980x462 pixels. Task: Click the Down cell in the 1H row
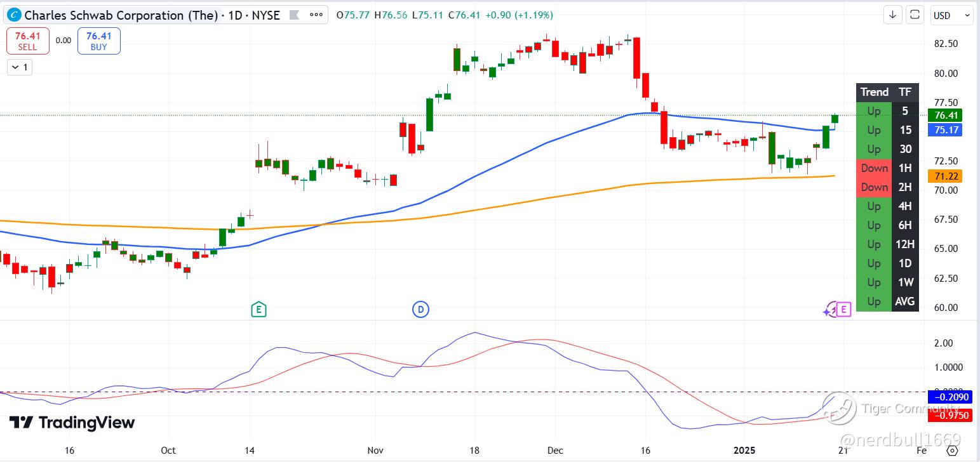(874, 168)
